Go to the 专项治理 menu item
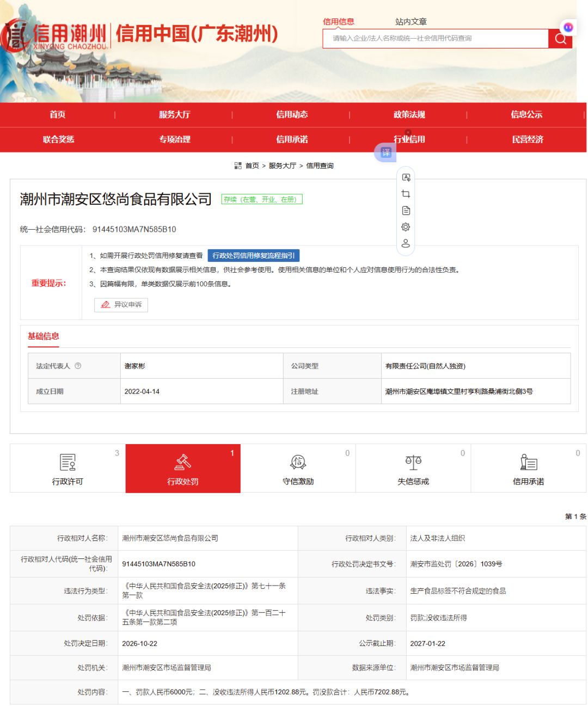588x707 pixels. pos(175,139)
